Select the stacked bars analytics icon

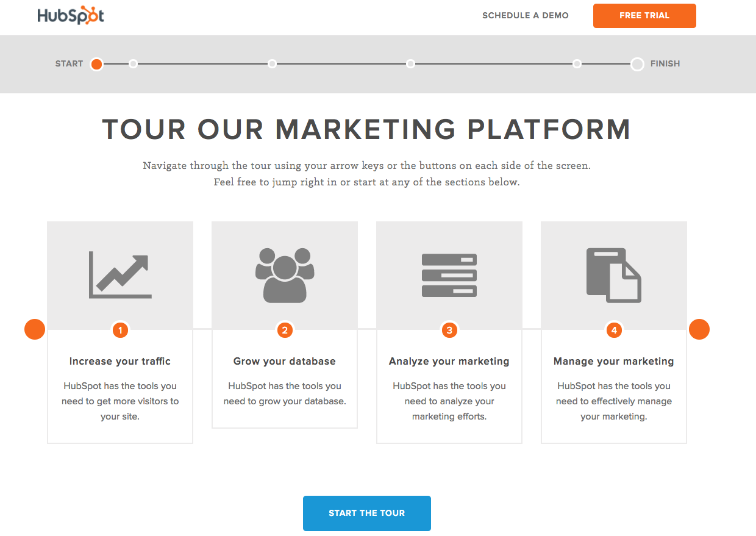pyautogui.click(x=449, y=276)
